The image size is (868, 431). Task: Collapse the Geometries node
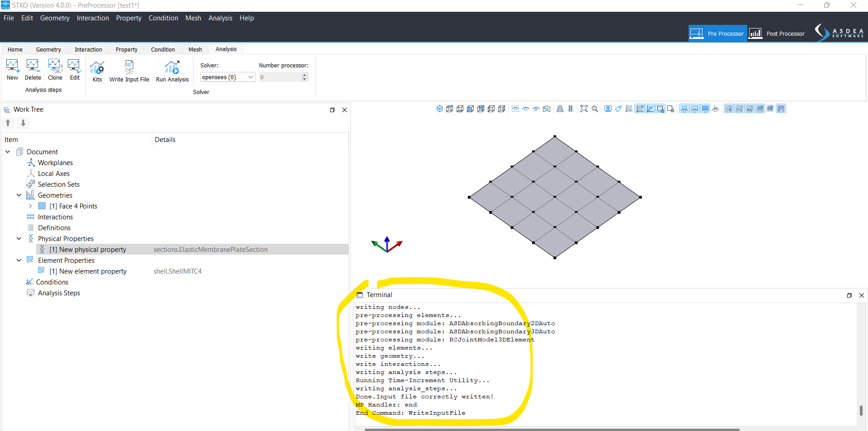coord(19,195)
